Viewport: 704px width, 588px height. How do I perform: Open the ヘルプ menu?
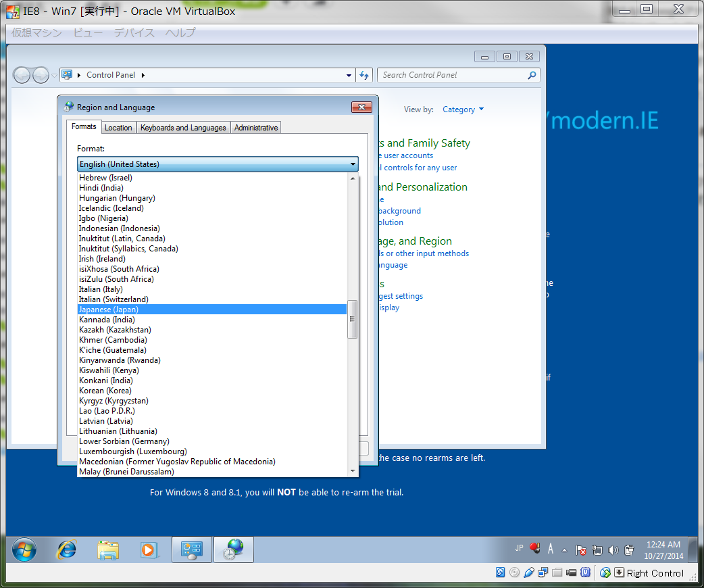[x=180, y=32]
